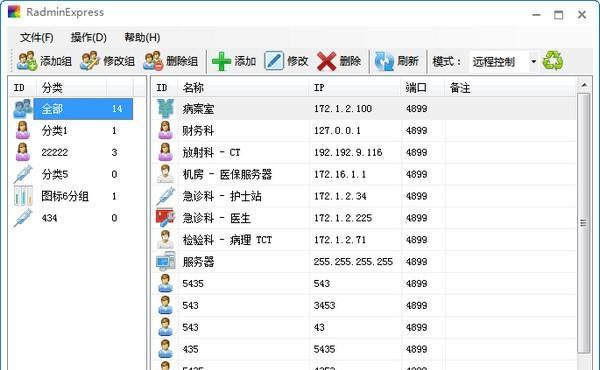Select the 图标6分组 group name

tap(65, 196)
